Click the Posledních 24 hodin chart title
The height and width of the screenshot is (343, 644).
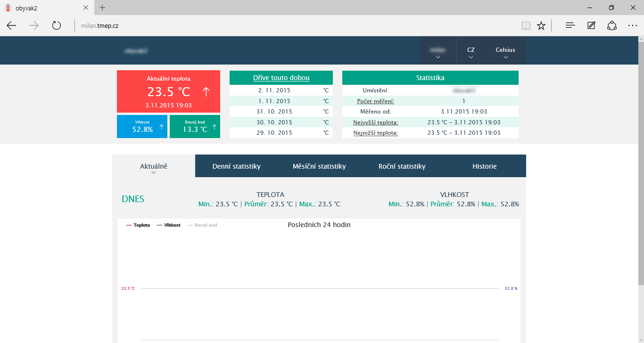click(319, 225)
